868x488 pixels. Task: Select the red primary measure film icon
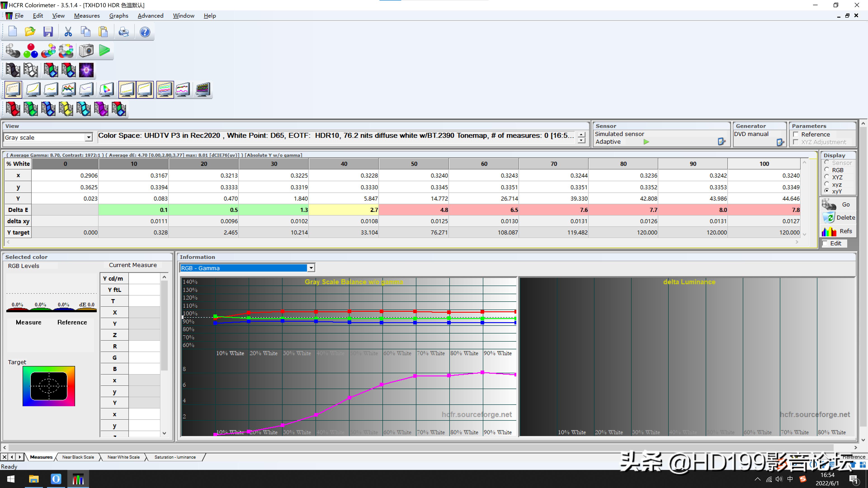pyautogui.click(x=12, y=108)
